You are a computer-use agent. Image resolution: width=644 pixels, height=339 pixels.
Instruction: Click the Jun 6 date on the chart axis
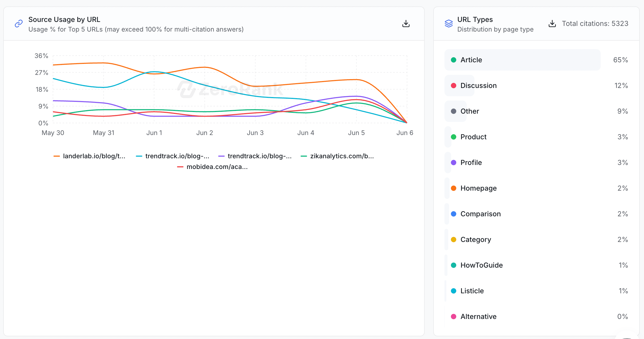[405, 133]
